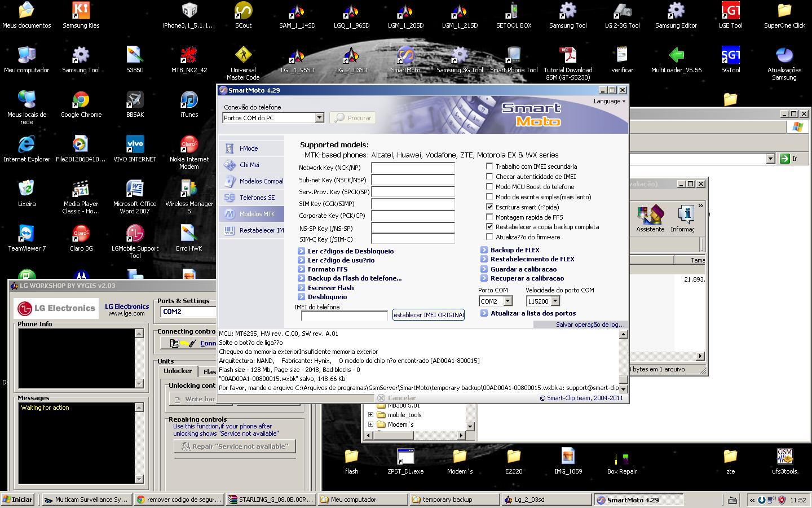Open the Modelos MTK sidebar icon
812x508 pixels.
[x=230, y=214]
